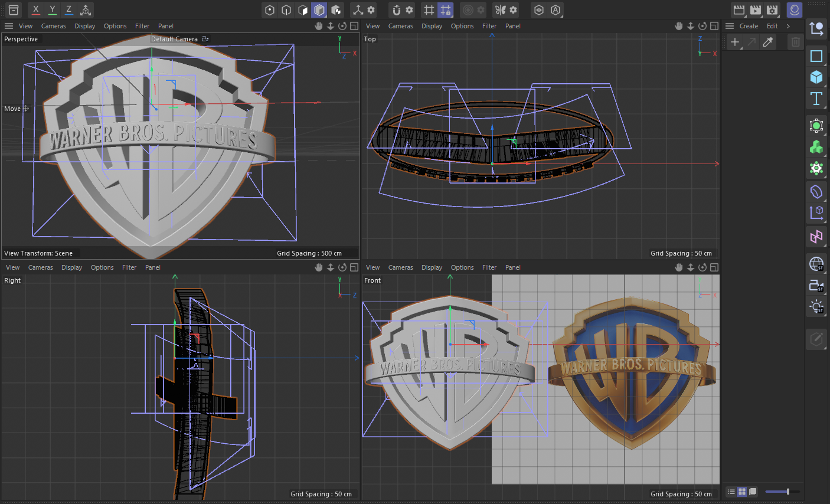The height and width of the screenshot is (504, 830).
Task: Toggle the Z axis lock
Action: point(69,9)
